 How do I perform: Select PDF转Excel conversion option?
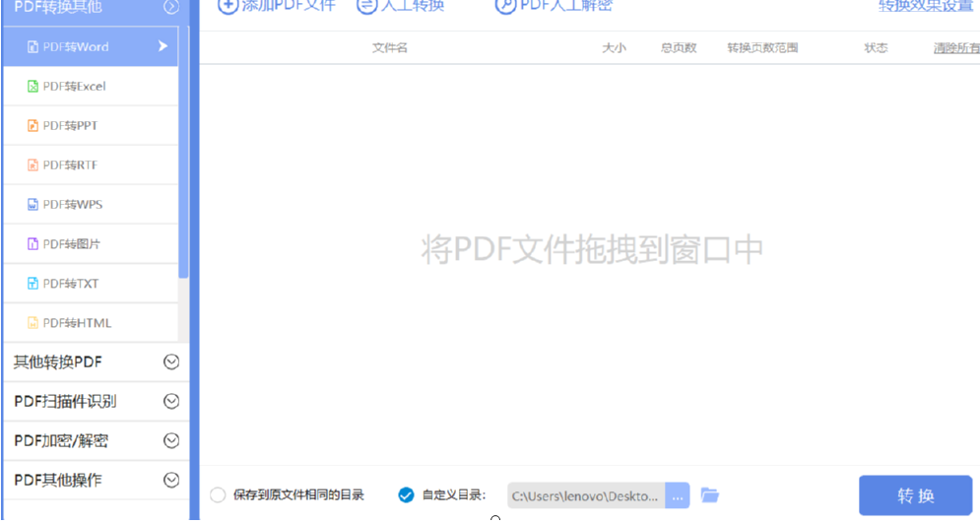[91, 87]
